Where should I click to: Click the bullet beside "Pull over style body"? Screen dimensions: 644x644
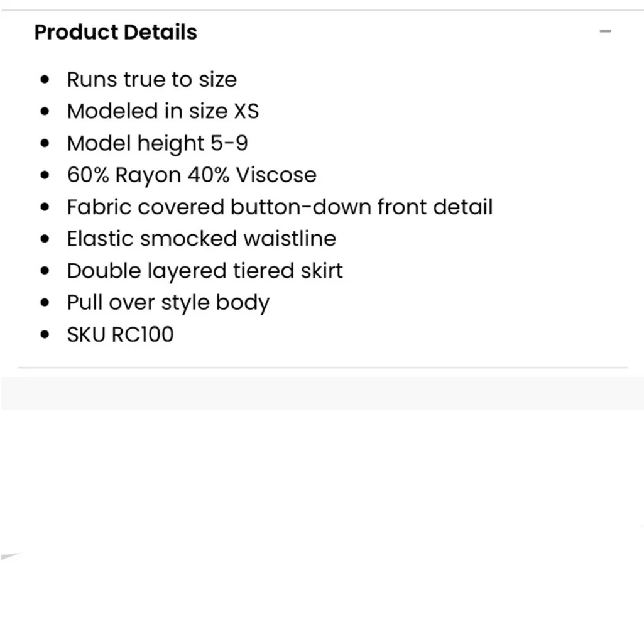tap(45, 303)
